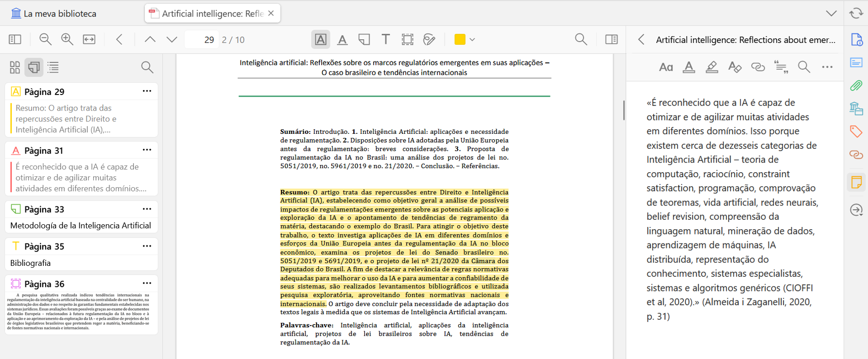Select the 'Bibliografia' text annotation
This screenshot has width=868, height=359.
pos(30,263)
